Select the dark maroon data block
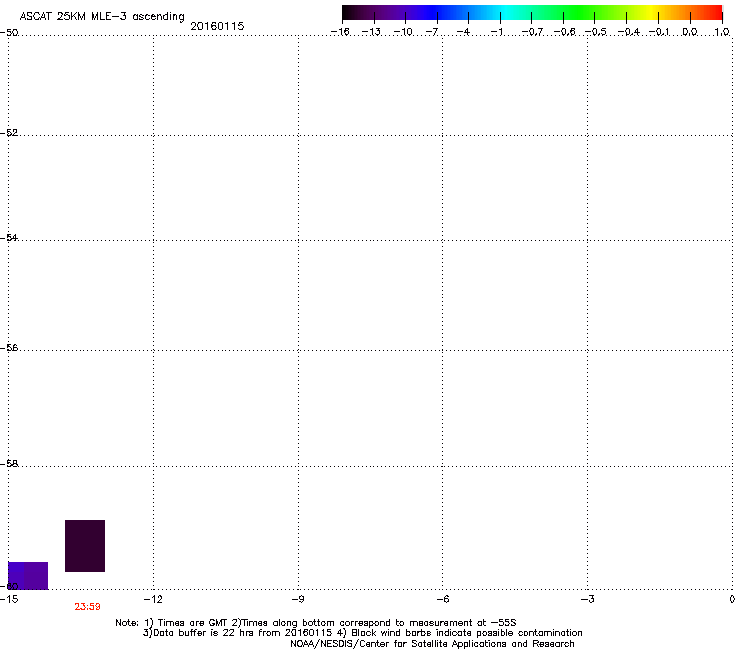The width and height of the screenshot is (740, 650). pos(85,546)
